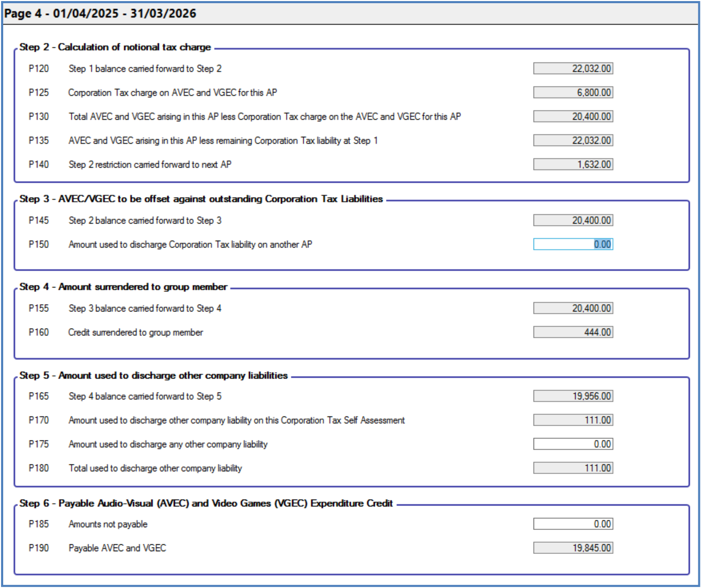Screen dimensions: 702x588
Task: Click the 'Amount used to discharge Corporation Tax liability' label
Action: point(190,244)
